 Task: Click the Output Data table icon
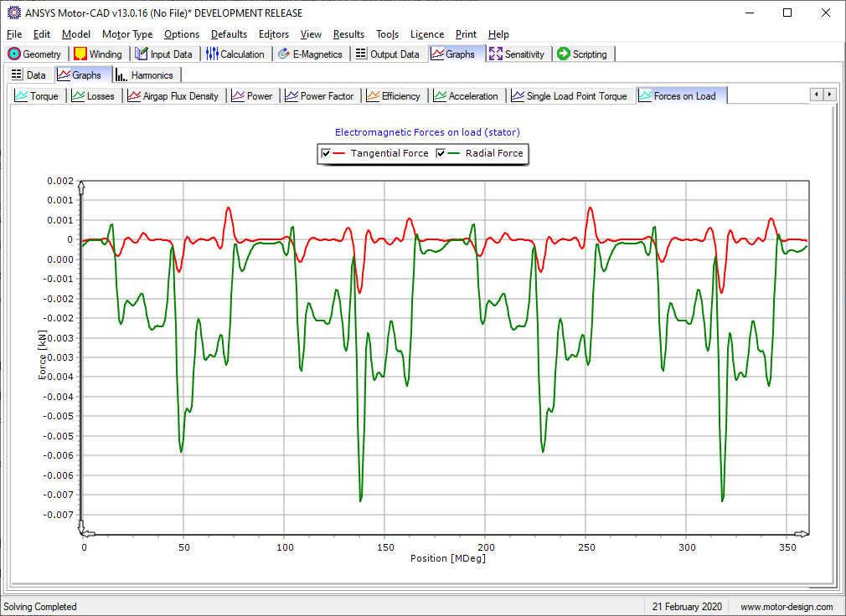(x=361, y=54)
